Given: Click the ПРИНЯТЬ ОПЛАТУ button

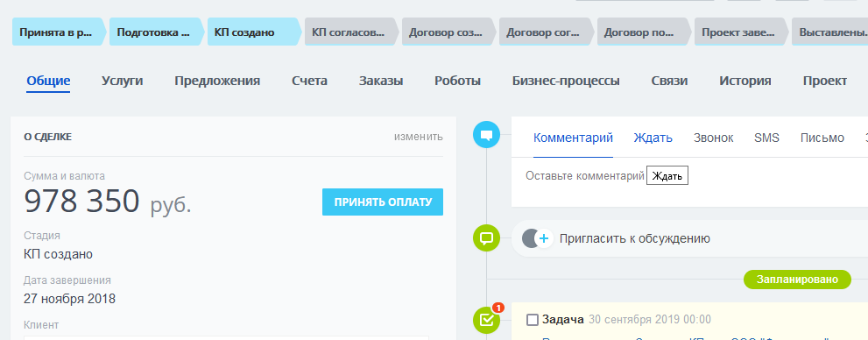Looking at the screenshot, I should 383,202.
